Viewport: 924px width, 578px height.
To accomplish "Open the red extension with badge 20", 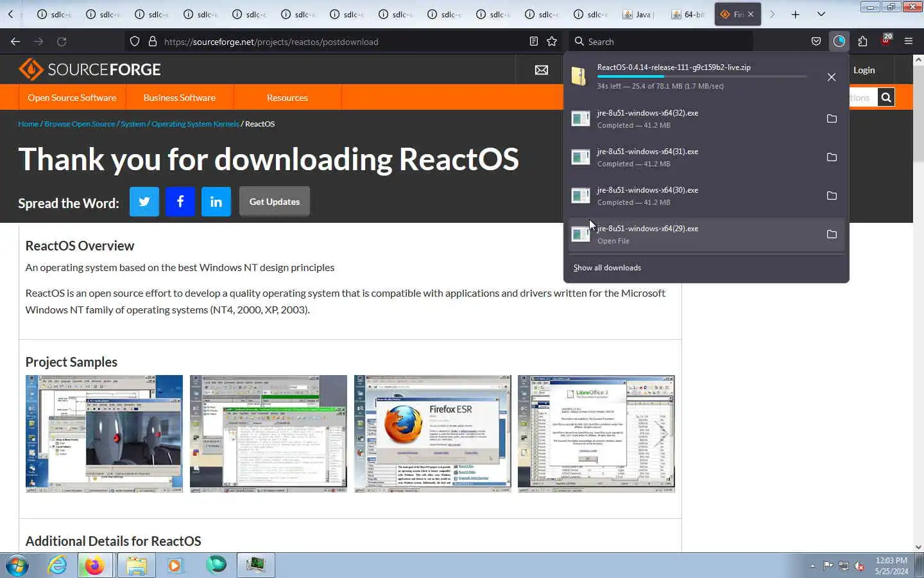I will 886,40.
